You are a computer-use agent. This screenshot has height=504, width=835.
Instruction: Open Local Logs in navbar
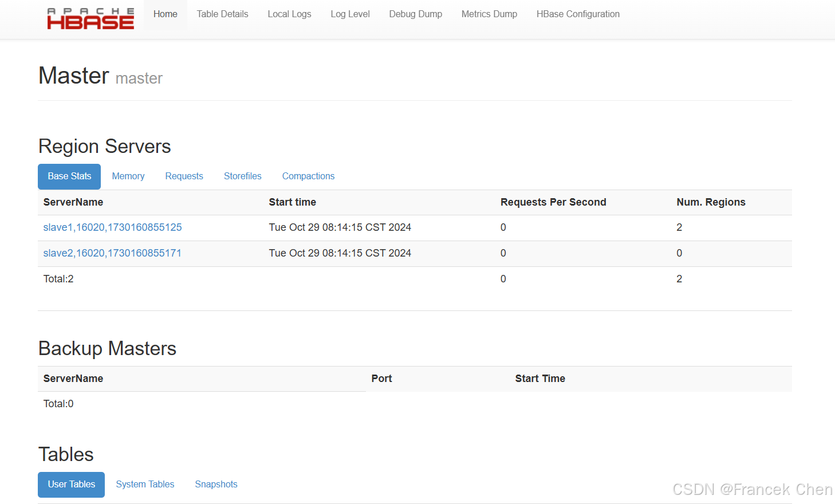point(289,14)
